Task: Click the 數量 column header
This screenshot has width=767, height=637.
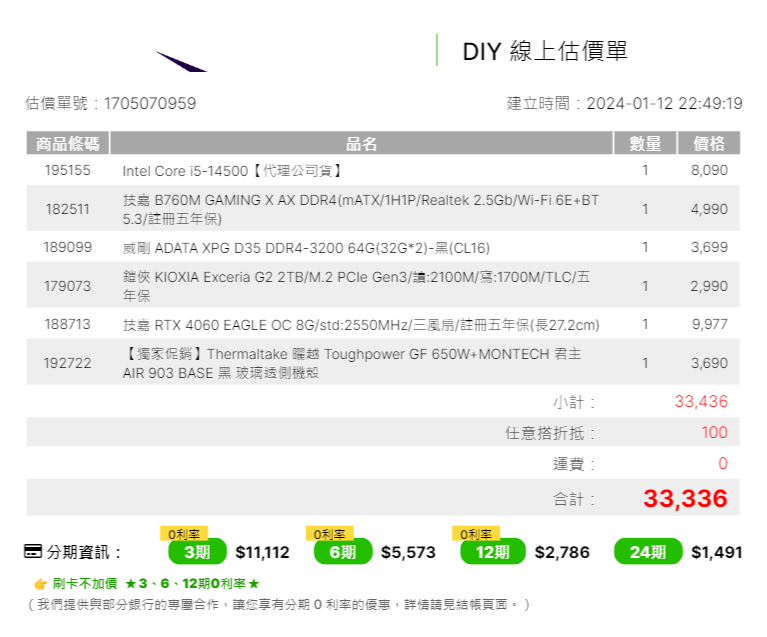Action: point(645,143)
